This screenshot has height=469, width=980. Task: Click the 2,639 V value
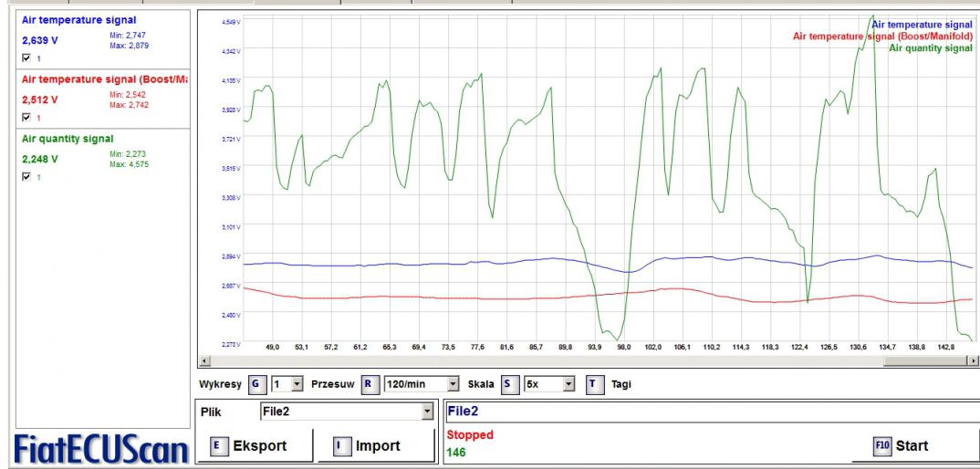click(40, 40)
